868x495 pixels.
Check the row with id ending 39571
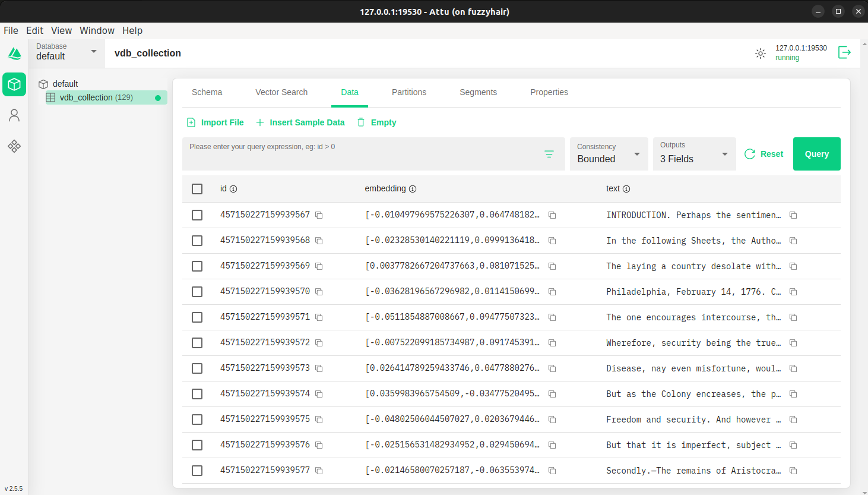point(197,317)
